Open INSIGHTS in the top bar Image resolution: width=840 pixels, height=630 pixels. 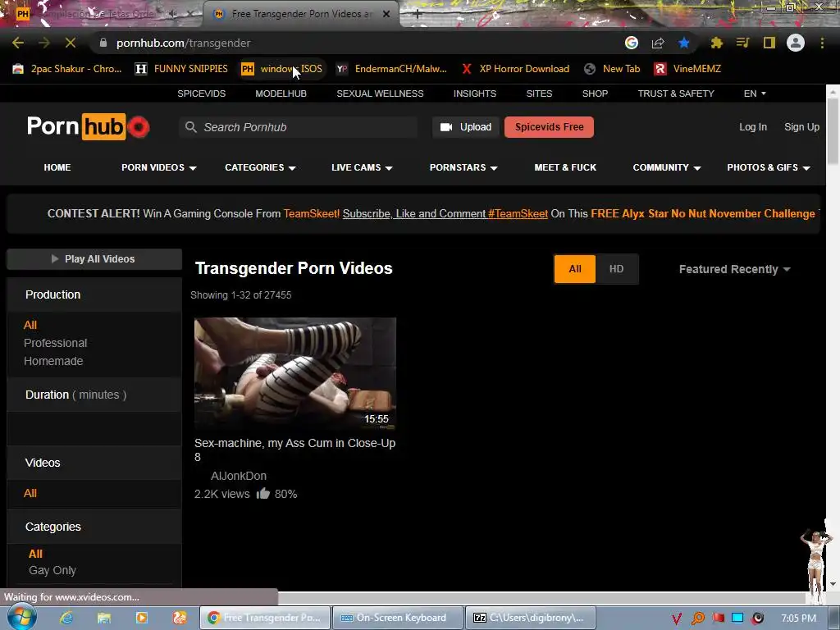[475, 94]
